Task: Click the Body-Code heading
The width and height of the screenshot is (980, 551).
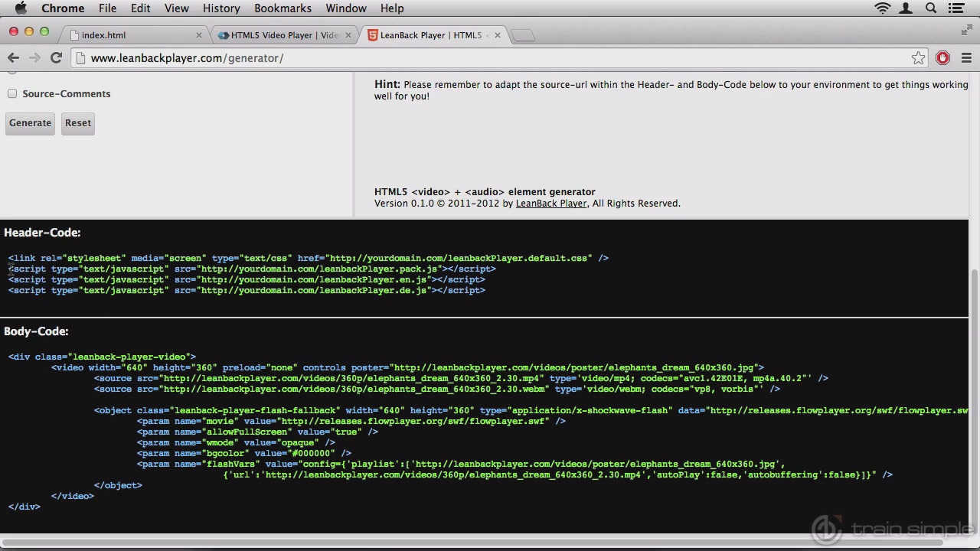Action: 36,331
